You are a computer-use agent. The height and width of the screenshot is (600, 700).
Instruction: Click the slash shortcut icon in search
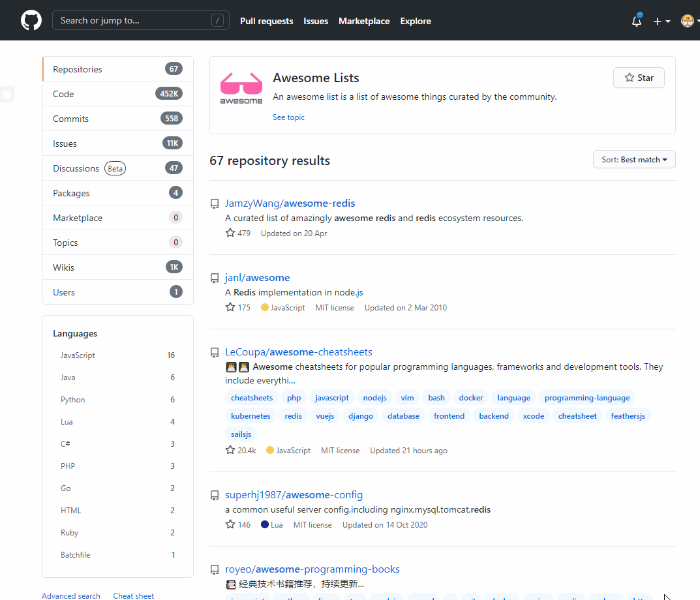click(x=217, y=21)
